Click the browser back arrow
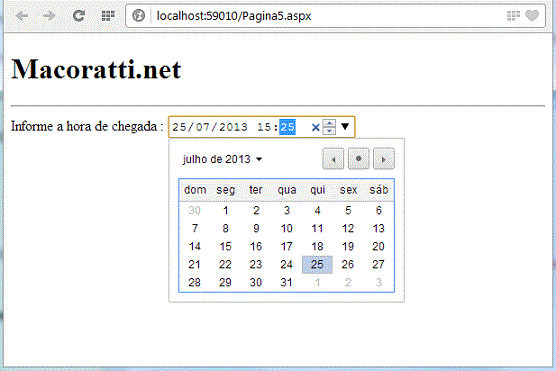556x371 pixels. click(22, 16)
